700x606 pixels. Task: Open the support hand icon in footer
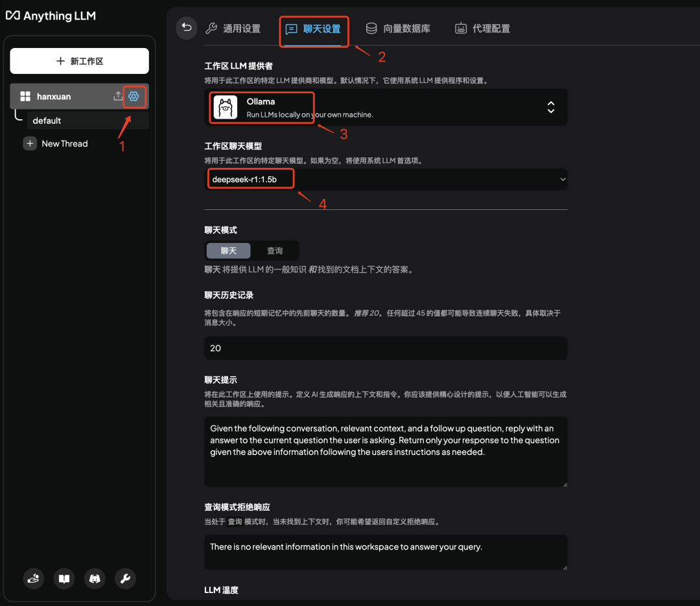34,579
